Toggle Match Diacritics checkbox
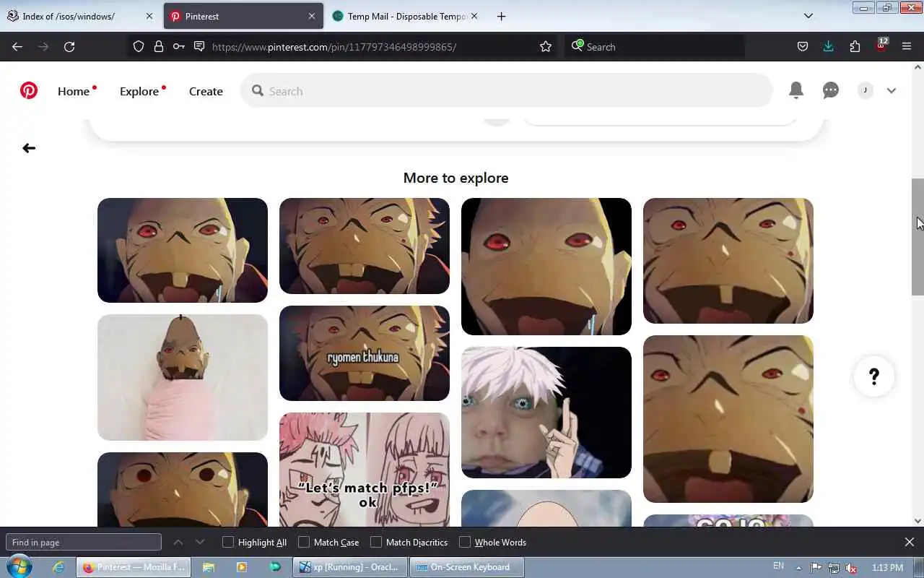 (376, 542)
